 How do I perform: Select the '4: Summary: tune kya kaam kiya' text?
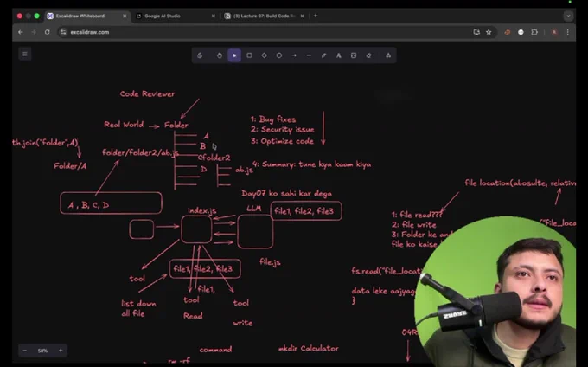pyautogui.click(x=312, y=164)
